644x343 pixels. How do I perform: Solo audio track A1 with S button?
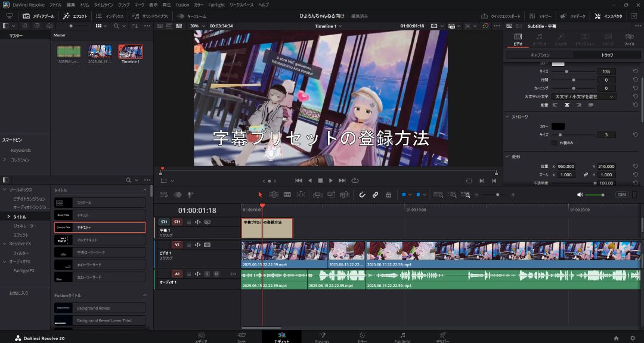point(207,274)
